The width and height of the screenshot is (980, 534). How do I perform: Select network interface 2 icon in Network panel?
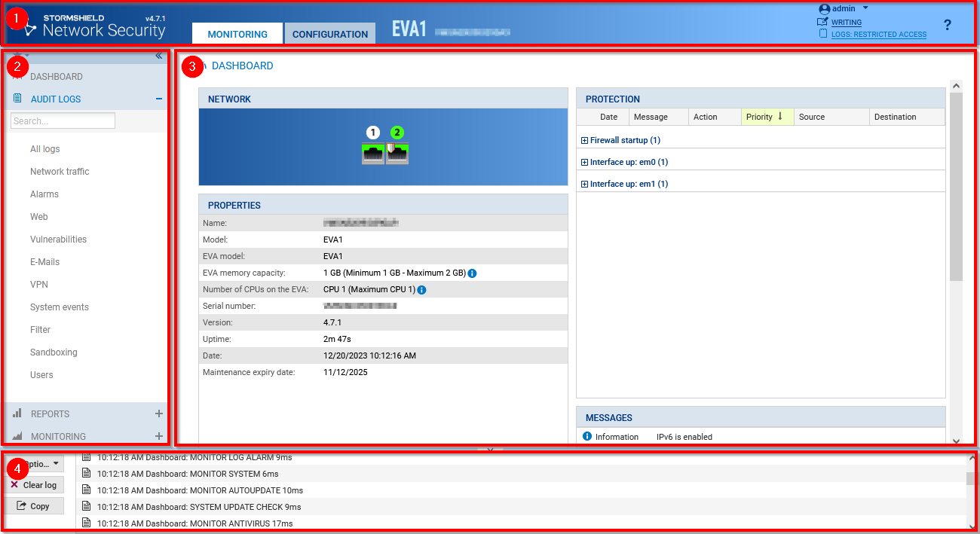[x=396, y=154]
